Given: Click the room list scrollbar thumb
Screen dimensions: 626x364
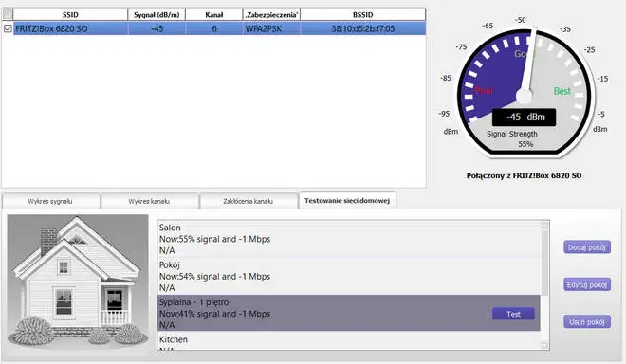Looking at the screenshot, I should 544,263.
